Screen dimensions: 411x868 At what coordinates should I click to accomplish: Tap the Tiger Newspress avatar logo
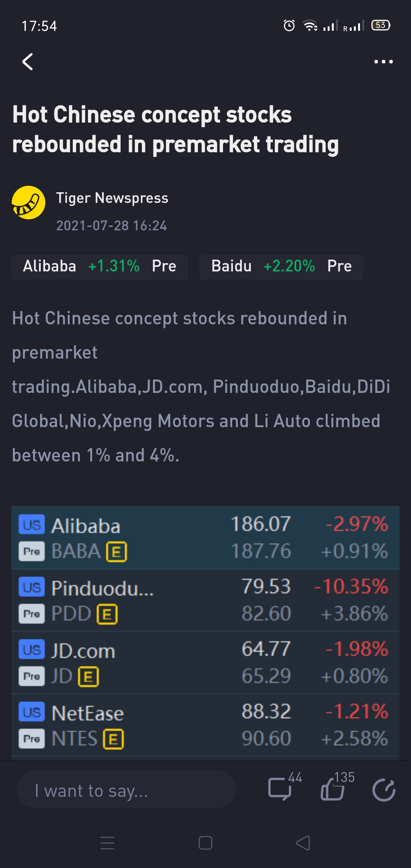[x=29, y=203]
